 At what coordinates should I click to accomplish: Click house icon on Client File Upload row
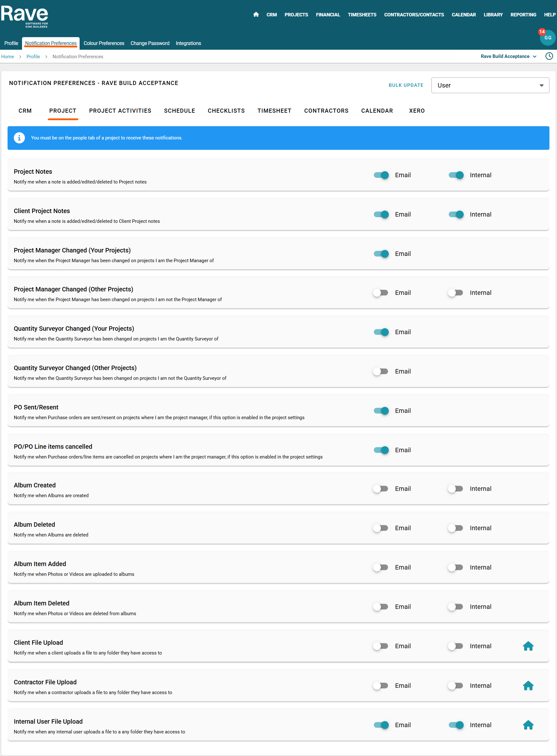click(x=528, y=646)
